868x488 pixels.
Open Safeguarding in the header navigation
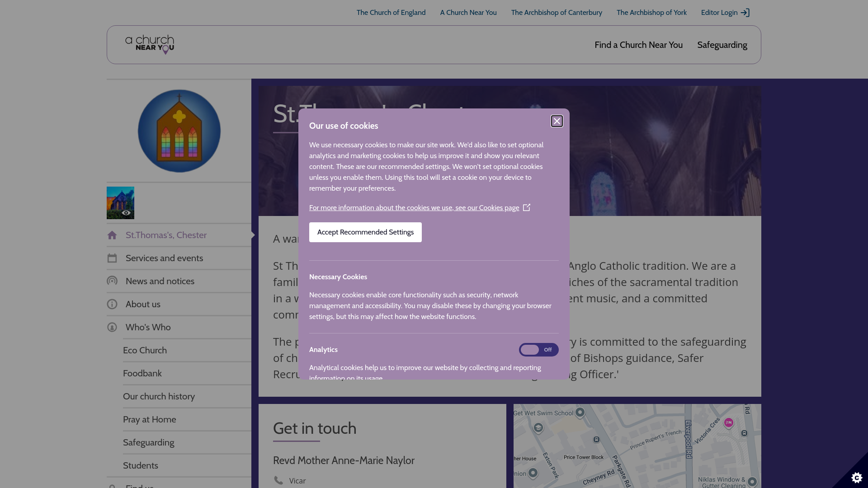722,45
